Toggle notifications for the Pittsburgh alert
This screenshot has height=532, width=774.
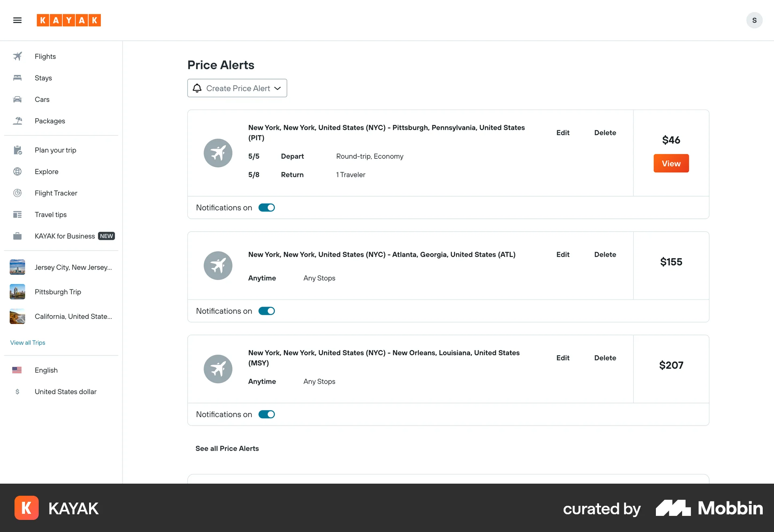pyautogui.click(x=266, y=207)
